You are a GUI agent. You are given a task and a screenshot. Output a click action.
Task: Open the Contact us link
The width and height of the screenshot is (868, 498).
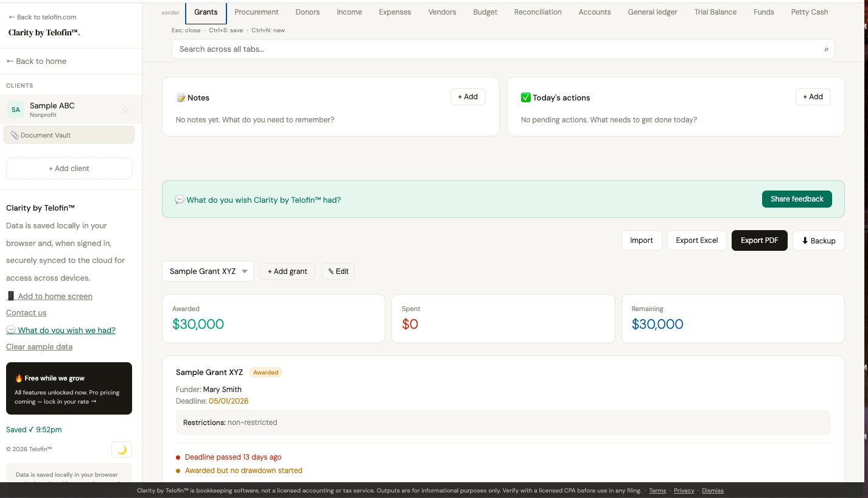[26, 313]
